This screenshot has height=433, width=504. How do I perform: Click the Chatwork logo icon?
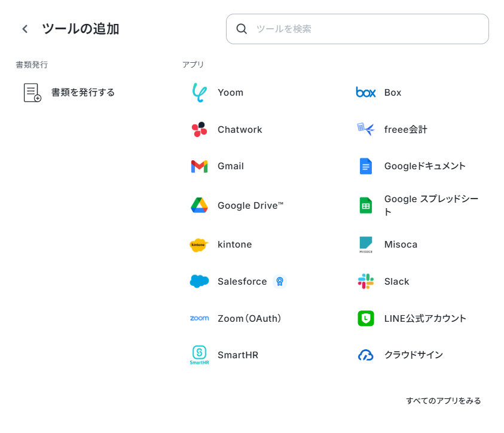tap(199, 130)
